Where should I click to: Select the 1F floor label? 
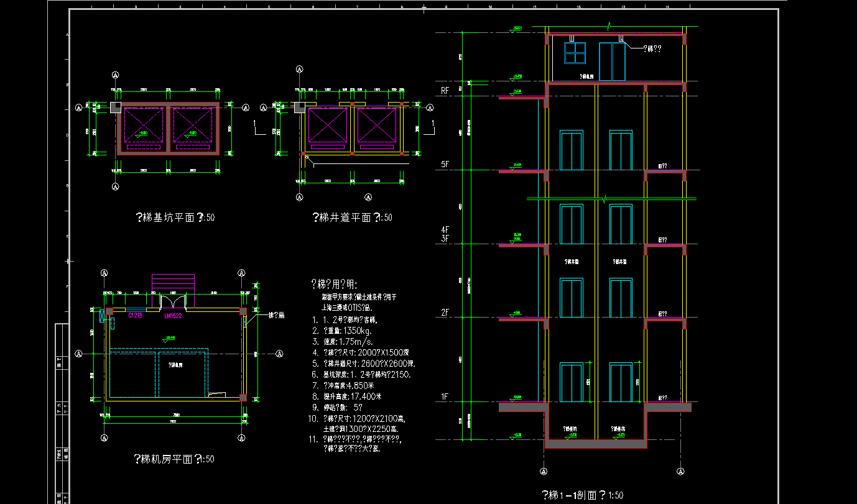pos(445,396)
